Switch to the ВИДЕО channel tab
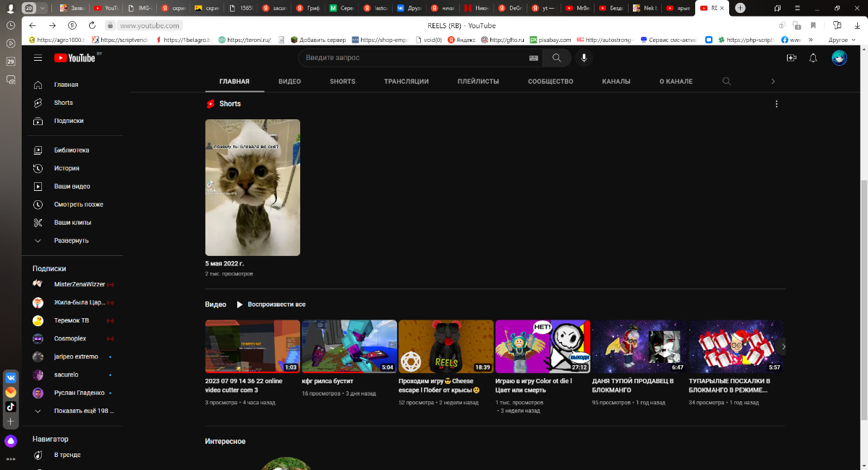Screen dimensions: 868x470 click(289, 82)
